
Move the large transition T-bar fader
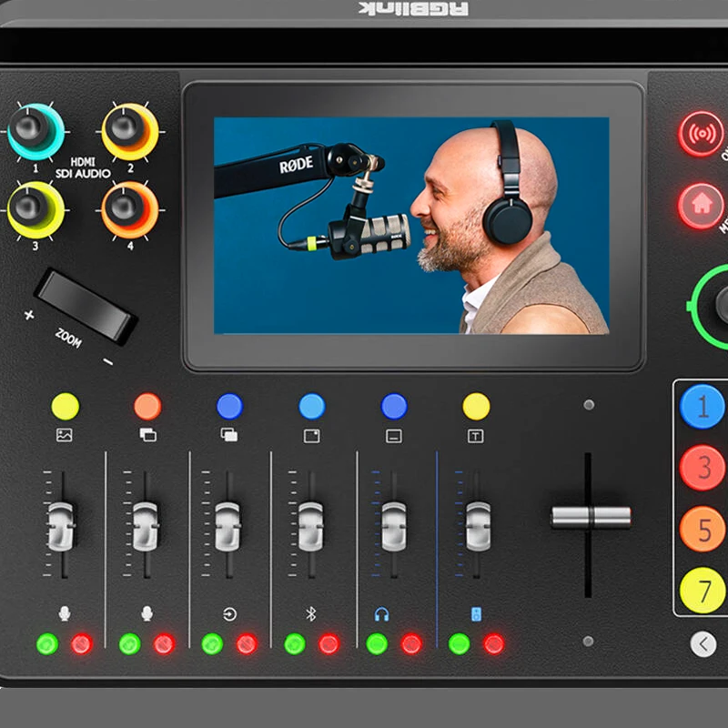pyautogui.click(x=591, y=516)
